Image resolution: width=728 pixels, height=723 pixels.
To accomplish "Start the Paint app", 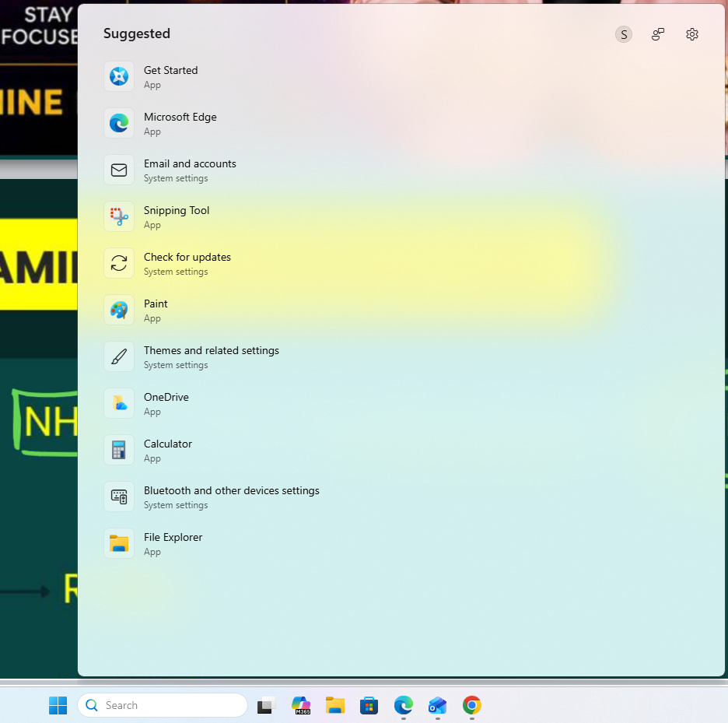I will (x=135, y=310).
